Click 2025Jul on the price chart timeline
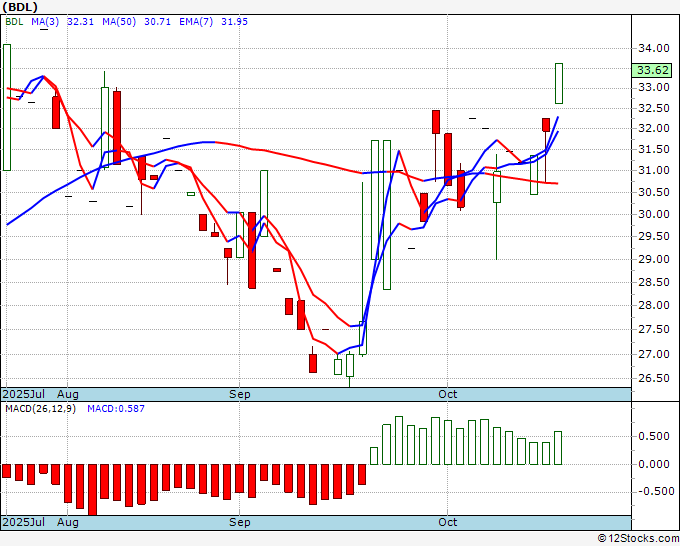680x546 pixels. tap(24, 394)
